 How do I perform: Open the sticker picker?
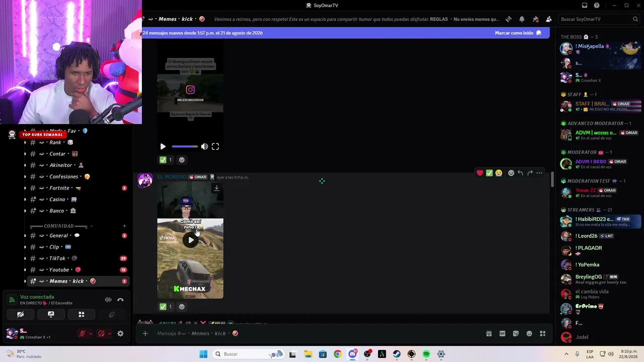tap(516, 333)
